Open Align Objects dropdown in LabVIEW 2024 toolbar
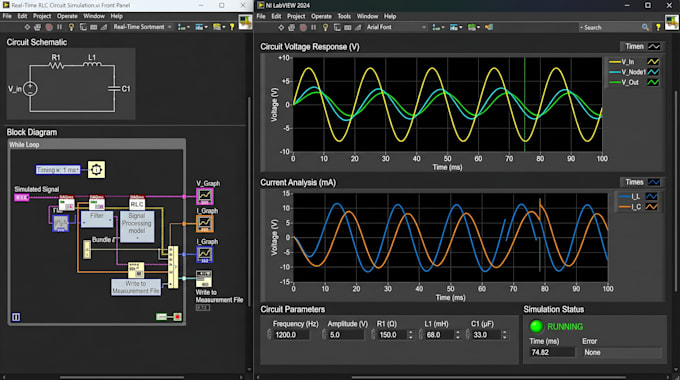Viewport: 680px width, 380px height. pos(438,27)
